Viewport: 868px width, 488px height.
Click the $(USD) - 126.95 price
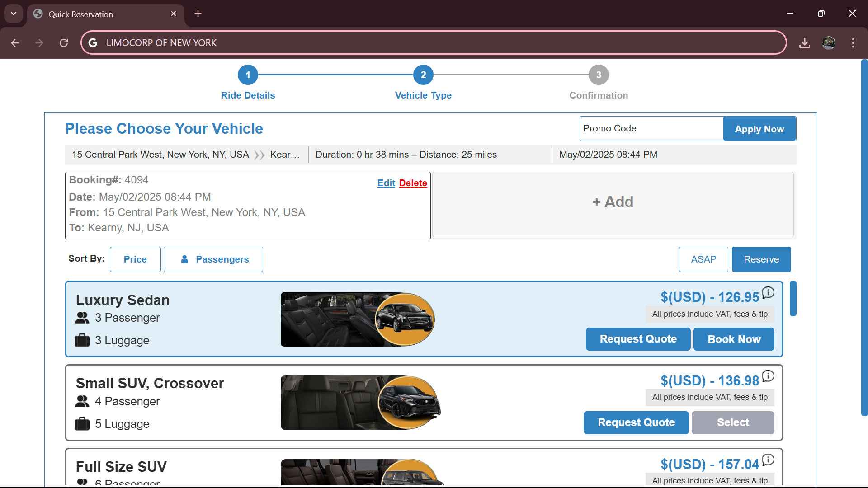tap(710, 297)
